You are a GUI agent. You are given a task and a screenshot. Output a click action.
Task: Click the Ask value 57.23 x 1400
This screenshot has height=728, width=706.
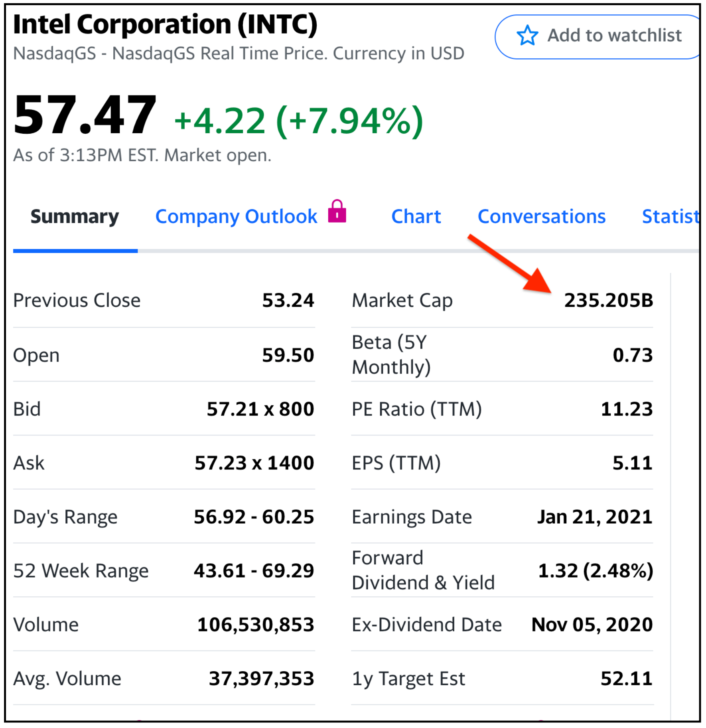point(254,463)
